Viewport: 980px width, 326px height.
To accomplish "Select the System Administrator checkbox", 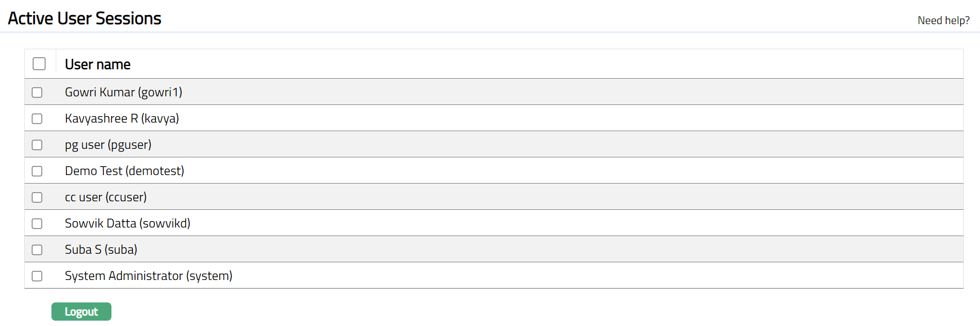I will click(x=37, y=276).
